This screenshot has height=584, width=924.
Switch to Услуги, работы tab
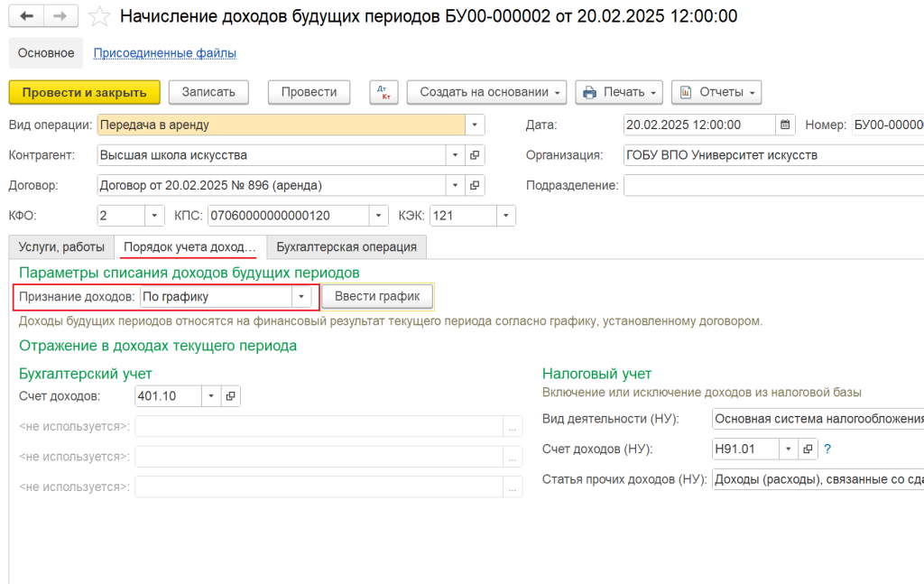(61, 247)
